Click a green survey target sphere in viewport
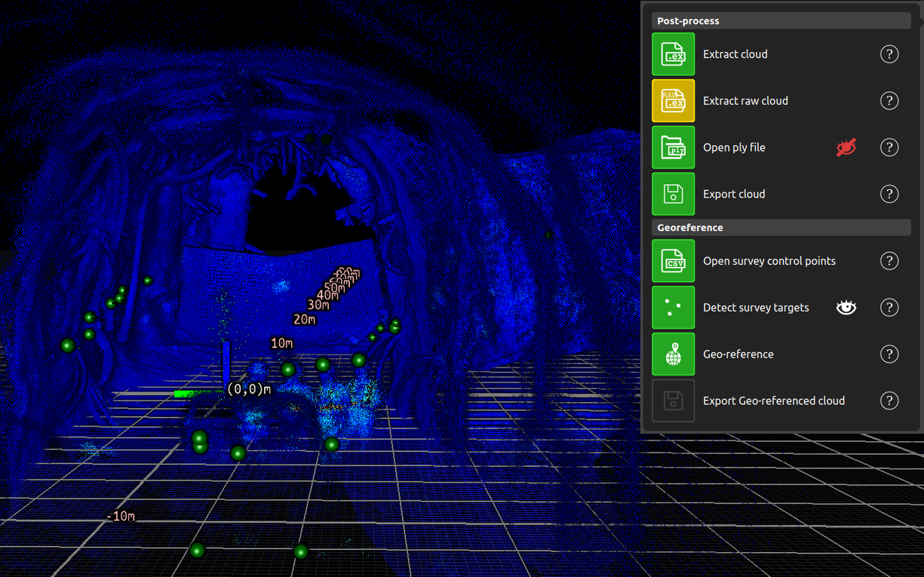Image resolution: width=924 pixels, height=577 pixels. coord(287,370)
